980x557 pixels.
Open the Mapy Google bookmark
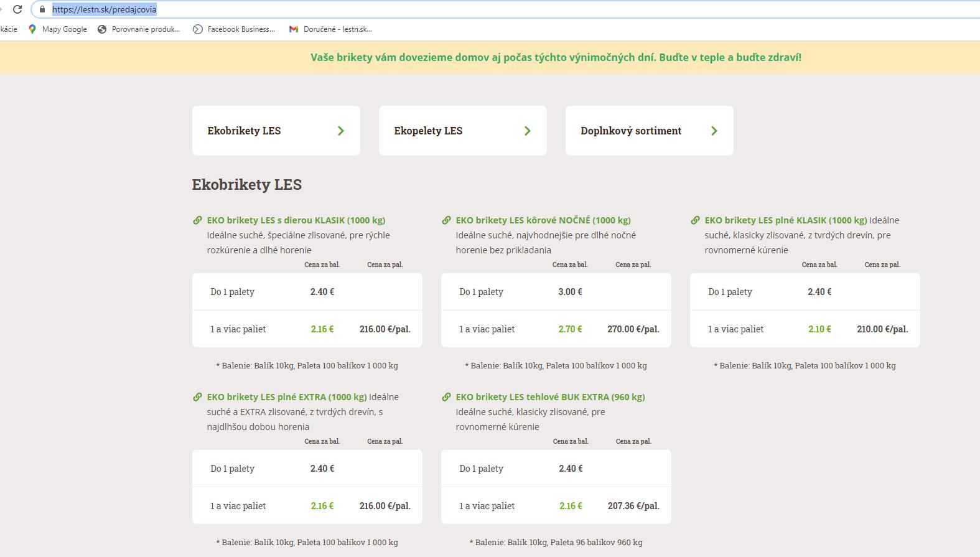(x=58, y=29)
